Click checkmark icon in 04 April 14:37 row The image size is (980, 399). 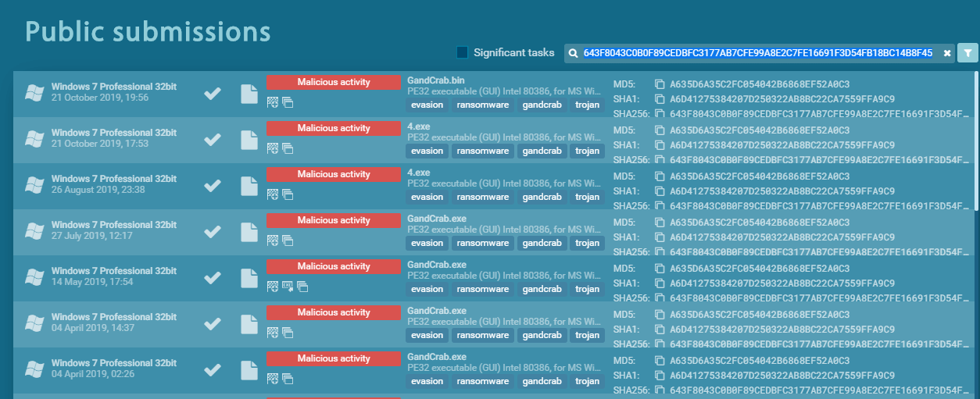212,324
